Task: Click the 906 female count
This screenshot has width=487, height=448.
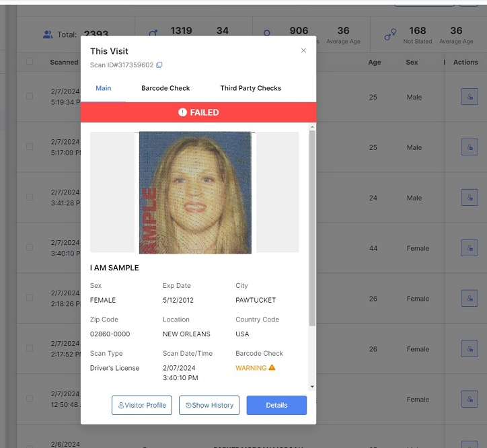Action: pos(299,30)
